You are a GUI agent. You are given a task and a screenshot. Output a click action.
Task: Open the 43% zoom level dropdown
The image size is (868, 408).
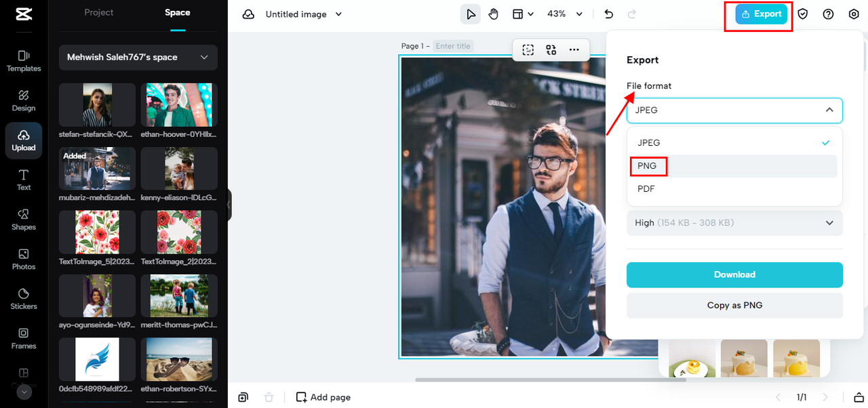[565, 14]
